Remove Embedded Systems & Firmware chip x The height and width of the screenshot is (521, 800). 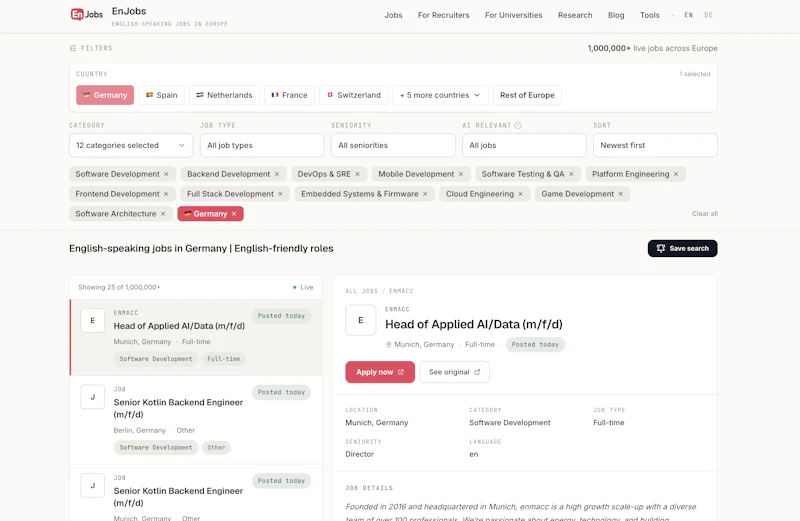click(x=425, y=194)
